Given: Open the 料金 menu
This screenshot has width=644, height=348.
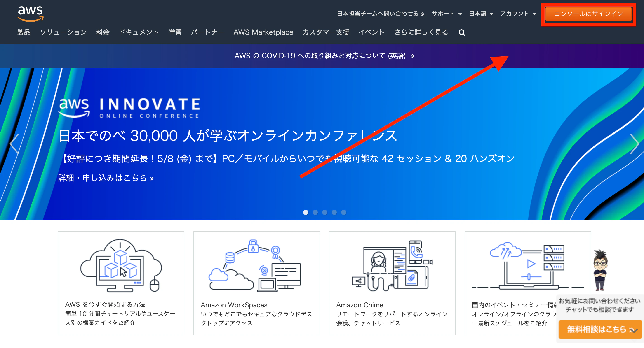Looking at the screenshot, I should [103, 32].
